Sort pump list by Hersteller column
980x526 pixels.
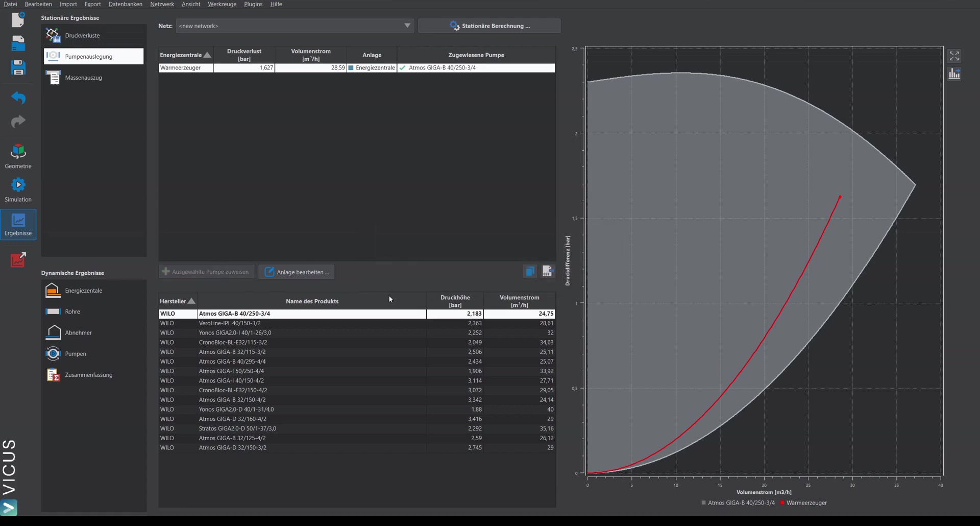(x=178, y=301)
